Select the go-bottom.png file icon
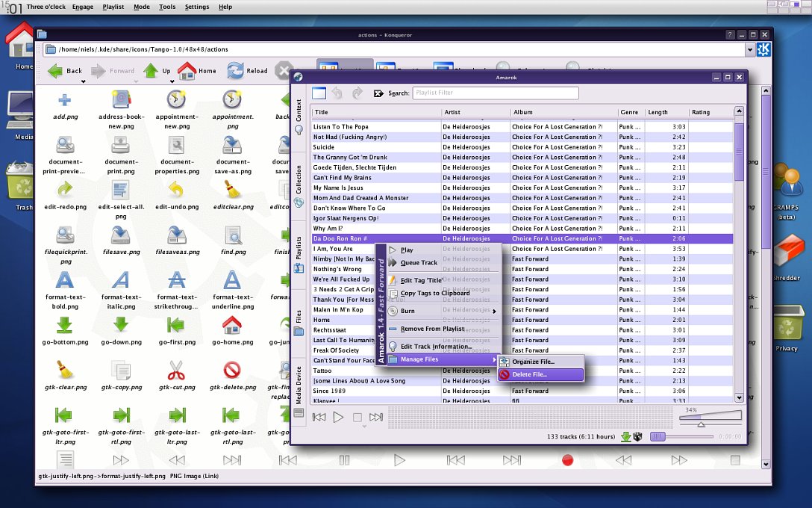Screen dimensions: 812x508 click(65, 326)
